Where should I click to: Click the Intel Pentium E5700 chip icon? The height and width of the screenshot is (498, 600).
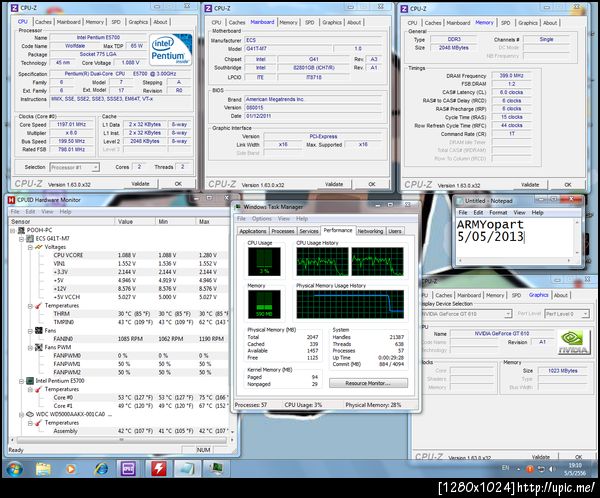(x=30, y=381)
